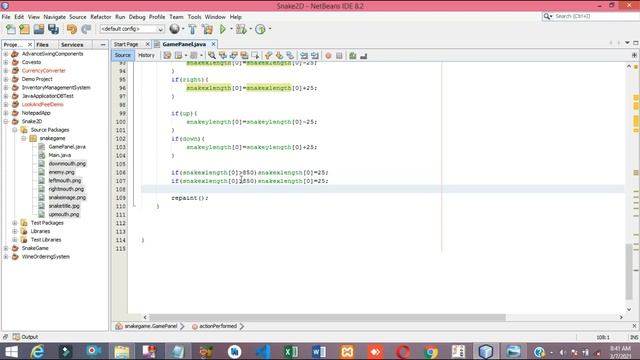Select snaketitle.jpg in the project tree
Viewport: 640px width, 360px height.
pos(64,206)
